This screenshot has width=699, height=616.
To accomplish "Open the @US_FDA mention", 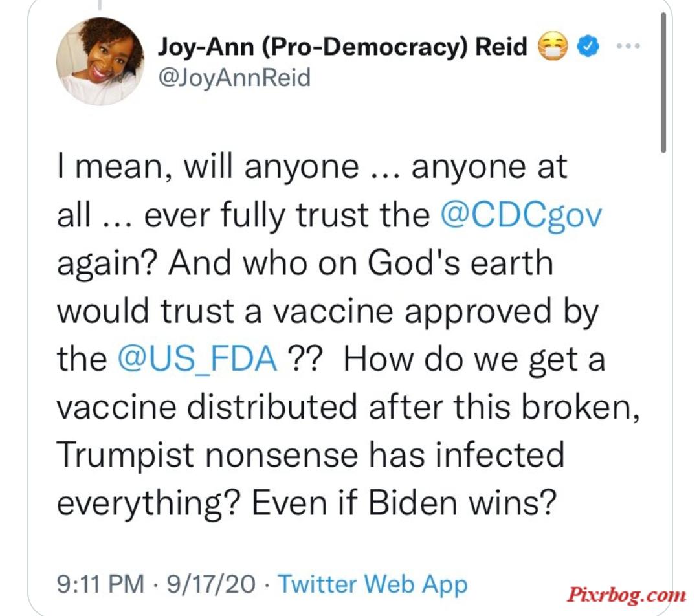I will 197,359.
